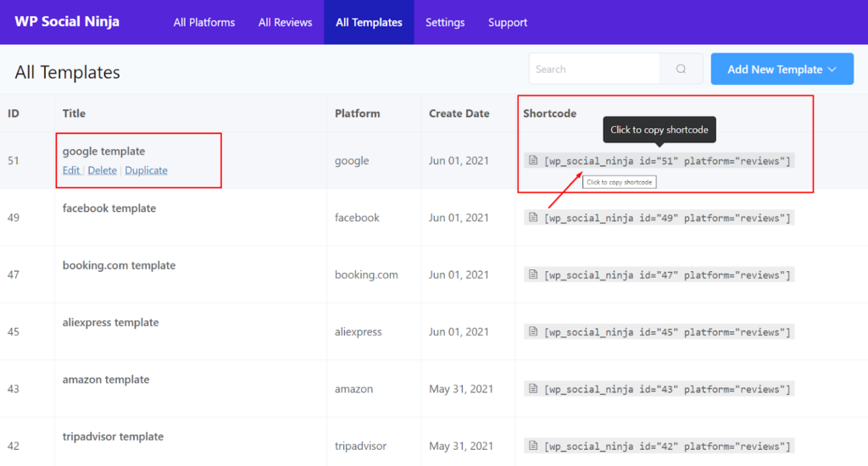Copy shortcode icon for template id 43

(x=533, y=389)
